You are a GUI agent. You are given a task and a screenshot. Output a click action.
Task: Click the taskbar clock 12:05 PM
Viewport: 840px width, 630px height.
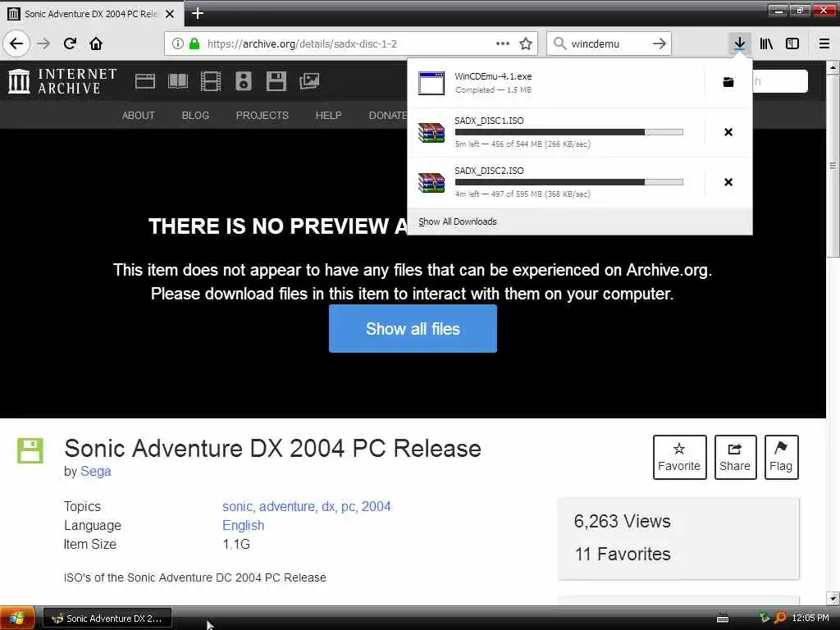[810, 619]
